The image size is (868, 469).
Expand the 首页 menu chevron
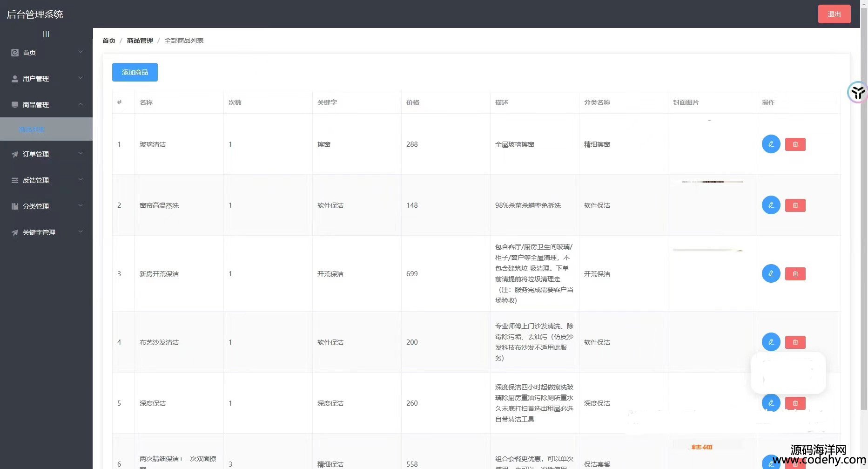click(x=81, y=52)
